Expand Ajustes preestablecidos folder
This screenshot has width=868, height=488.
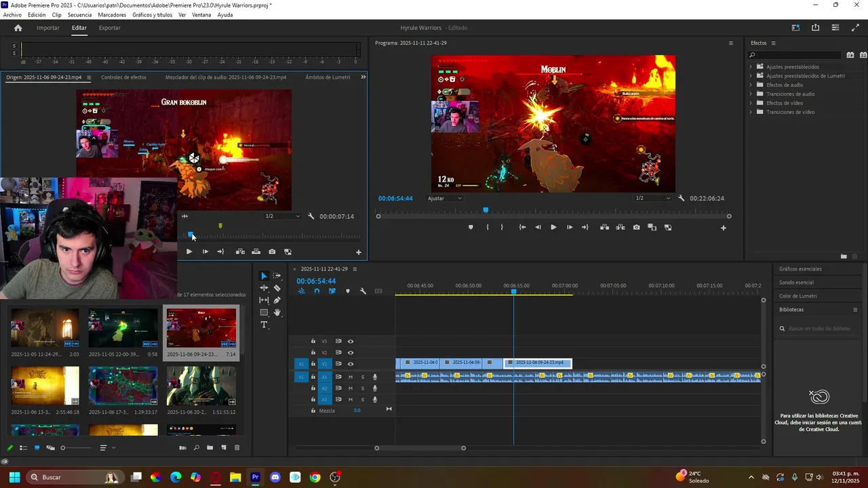pos(751,67)
